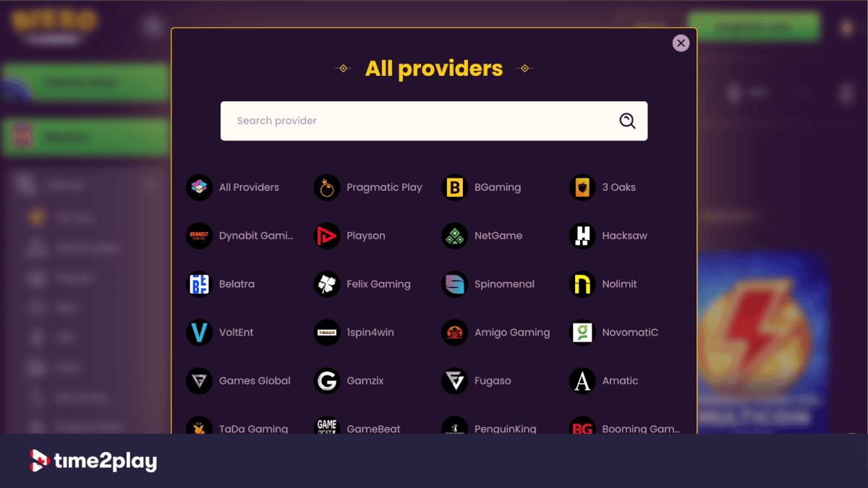Click the All Providers stacked-layers icon
Viewport: 868px width, 488px height.
tap(199, 187)
